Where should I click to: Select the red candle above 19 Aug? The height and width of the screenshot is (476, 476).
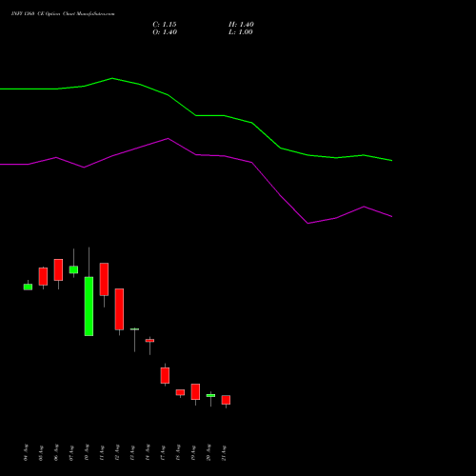pos(195,391)
